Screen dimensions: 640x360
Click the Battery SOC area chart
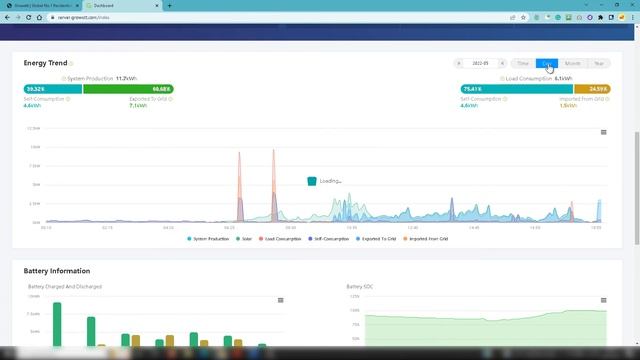coord(486,329)
